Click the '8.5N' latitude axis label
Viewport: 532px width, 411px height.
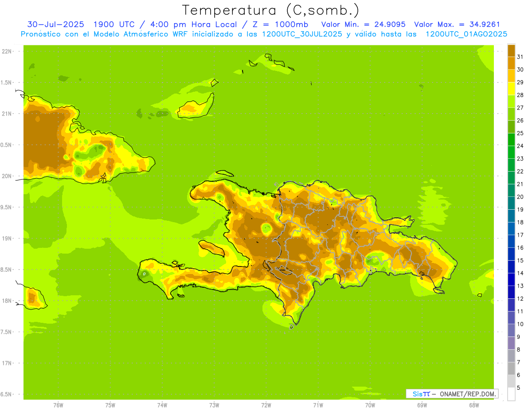click(6, 270)
